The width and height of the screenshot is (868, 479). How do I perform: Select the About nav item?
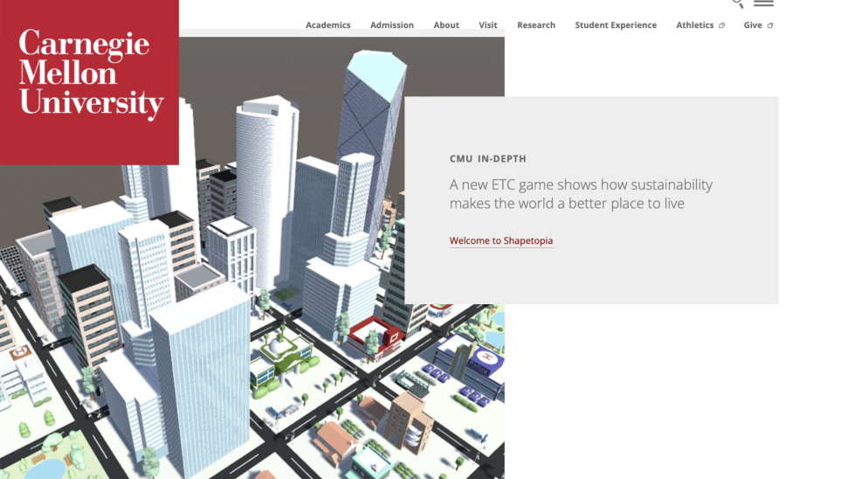[x=446, y=25]
